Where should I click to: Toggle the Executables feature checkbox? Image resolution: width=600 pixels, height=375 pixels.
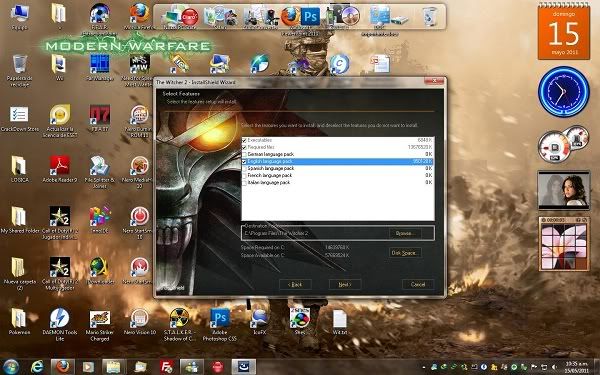tap(244, 140)
